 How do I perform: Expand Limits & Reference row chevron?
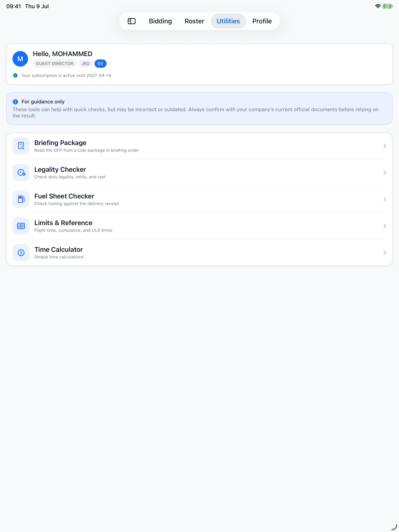(x=385, y=226)
